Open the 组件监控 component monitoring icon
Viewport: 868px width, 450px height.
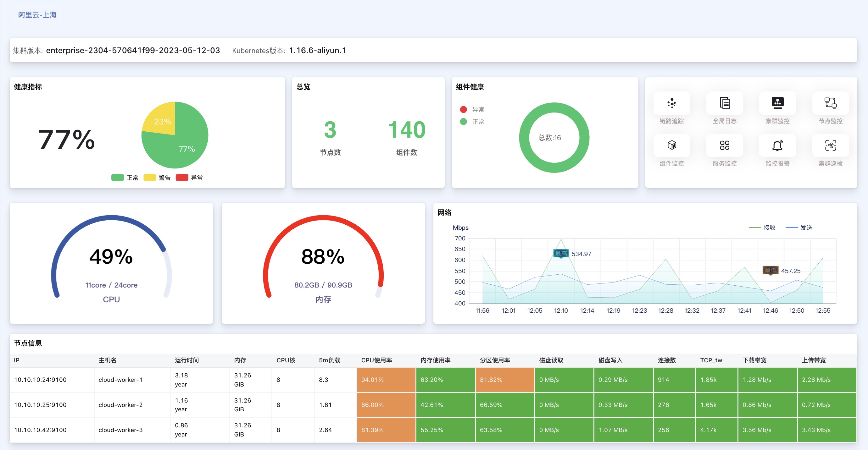(x=671, y=145)
